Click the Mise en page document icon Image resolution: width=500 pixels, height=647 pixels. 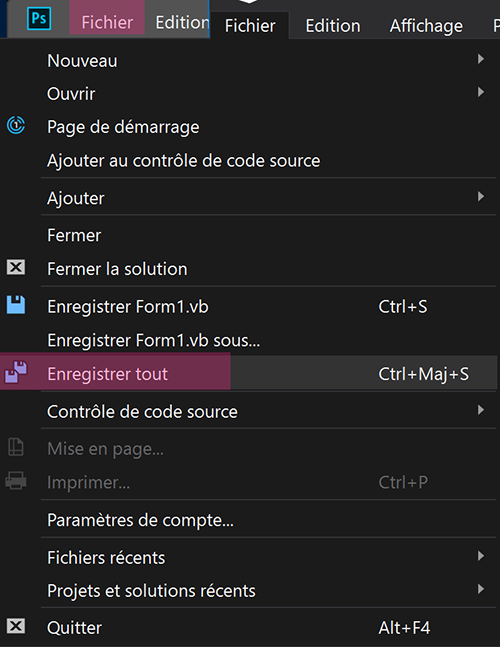coord(16,447)
